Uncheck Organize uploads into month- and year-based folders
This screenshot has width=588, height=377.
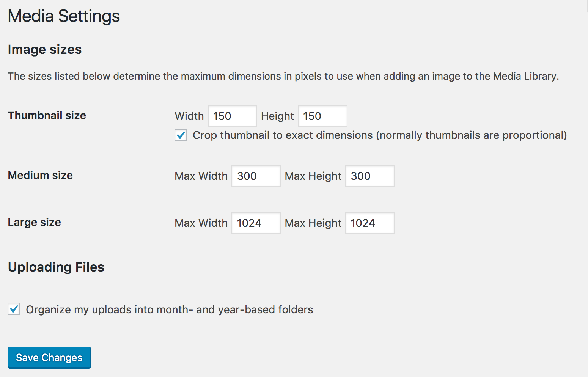(x=14, y=309)
